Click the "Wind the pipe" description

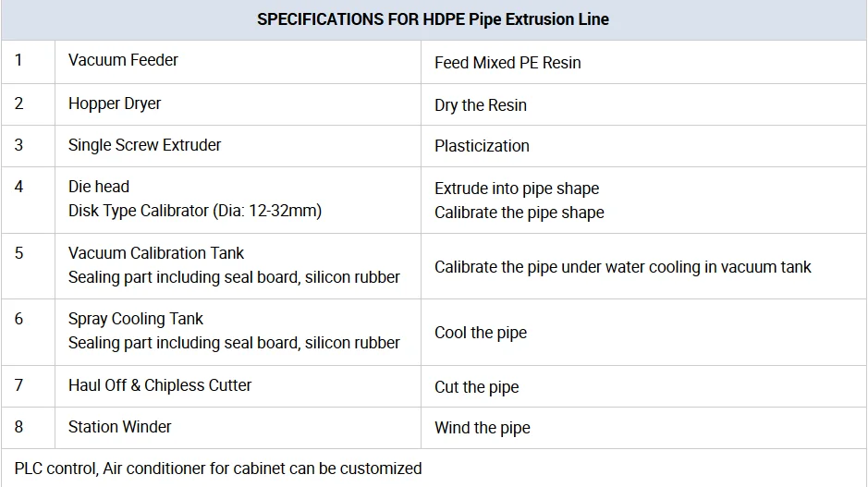click(483, 428)
